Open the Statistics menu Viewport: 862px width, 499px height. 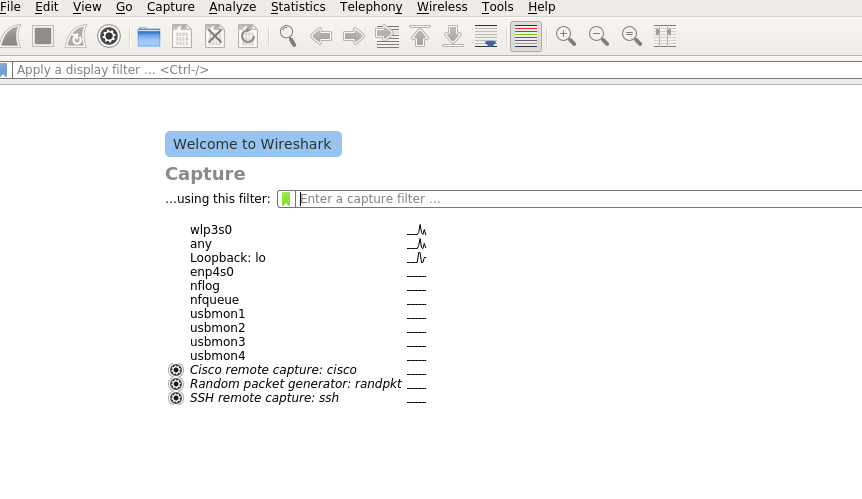point(298,7)
